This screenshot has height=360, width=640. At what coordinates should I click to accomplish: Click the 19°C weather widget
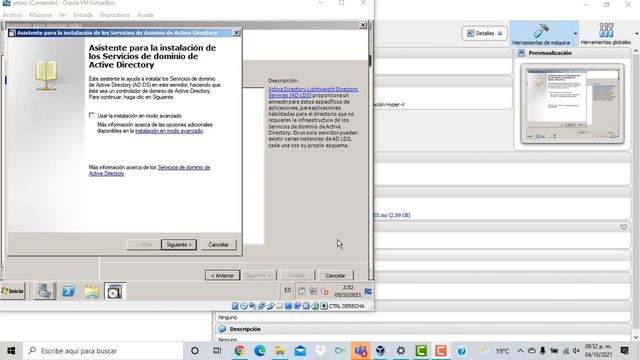point(495,351)
